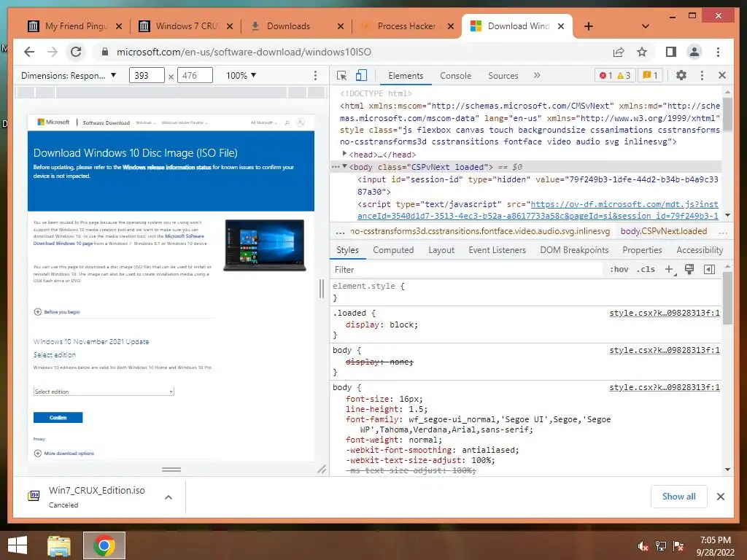Click the blue Confirm button

tap(58, 418)
